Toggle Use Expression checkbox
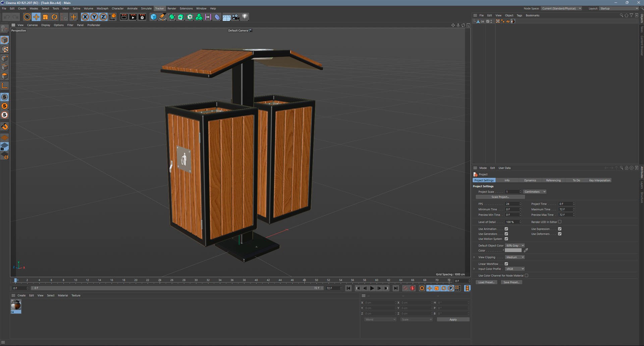The image size is (644, 346). click(x=559, y=229)
